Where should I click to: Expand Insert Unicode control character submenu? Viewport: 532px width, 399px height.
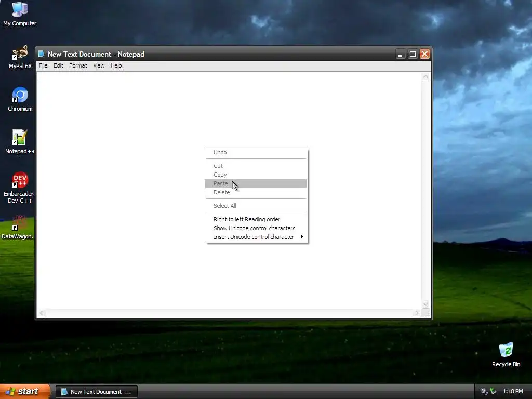click(x=256, y=237)
